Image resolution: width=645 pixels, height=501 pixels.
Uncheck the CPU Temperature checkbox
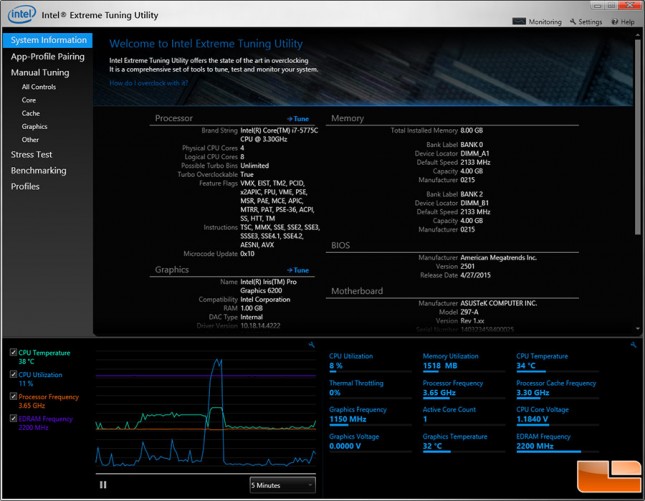13,352
